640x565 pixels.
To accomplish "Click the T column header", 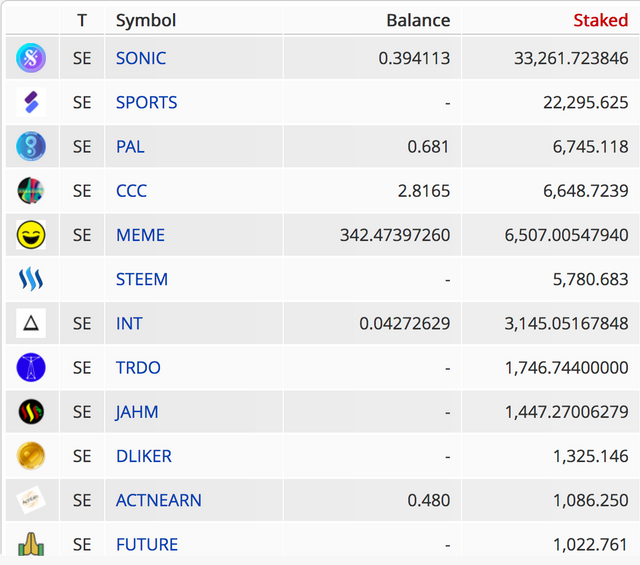I will click(81, 20).
